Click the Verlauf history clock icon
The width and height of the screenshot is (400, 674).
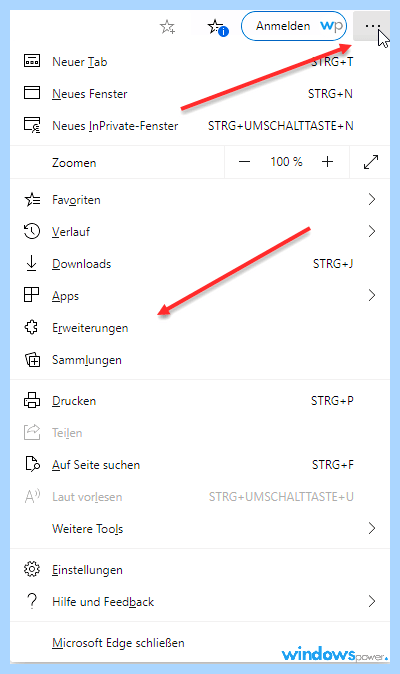coord(32,231)
